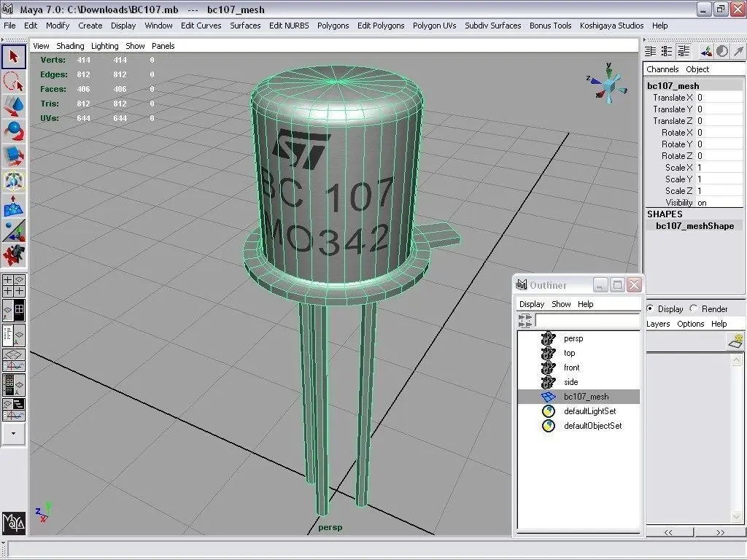Open the viewport Shading menu
The height and width of the screenshot is (560, 747).
(70, 46)
